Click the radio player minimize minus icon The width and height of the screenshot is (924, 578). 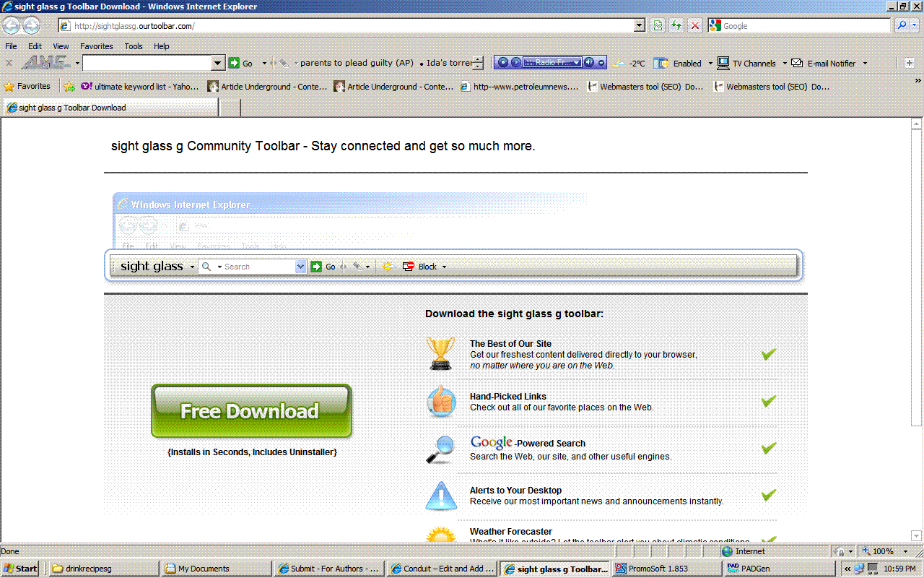601,64
